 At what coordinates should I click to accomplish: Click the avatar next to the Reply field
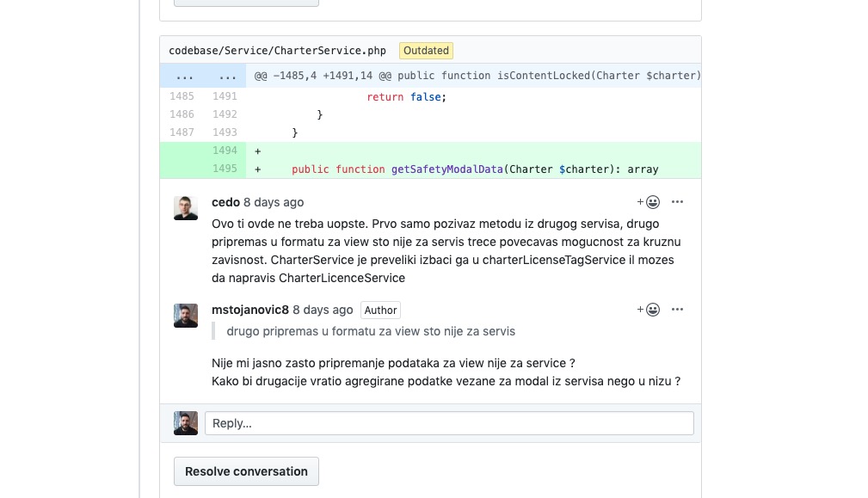point(186,423)
